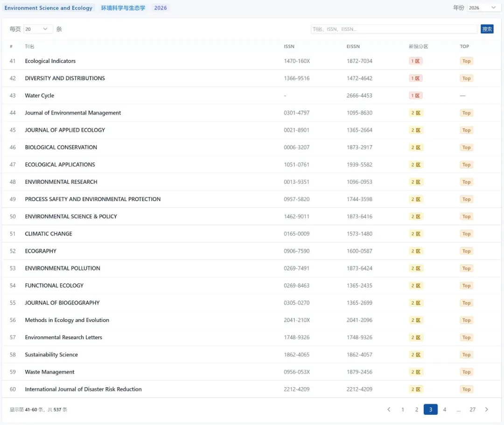Screen dimensions: 504x425
Task: Focus the journal name search field
Action: click(394, 29)
